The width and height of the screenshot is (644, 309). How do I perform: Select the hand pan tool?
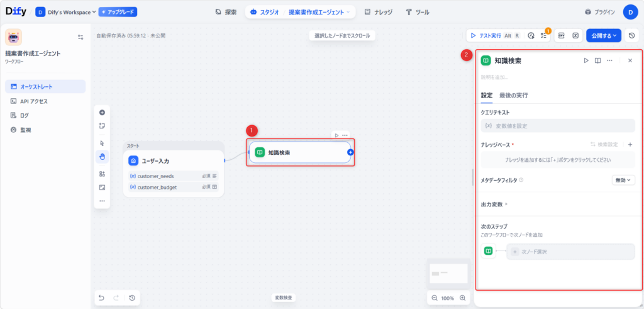tap(102, 156)
